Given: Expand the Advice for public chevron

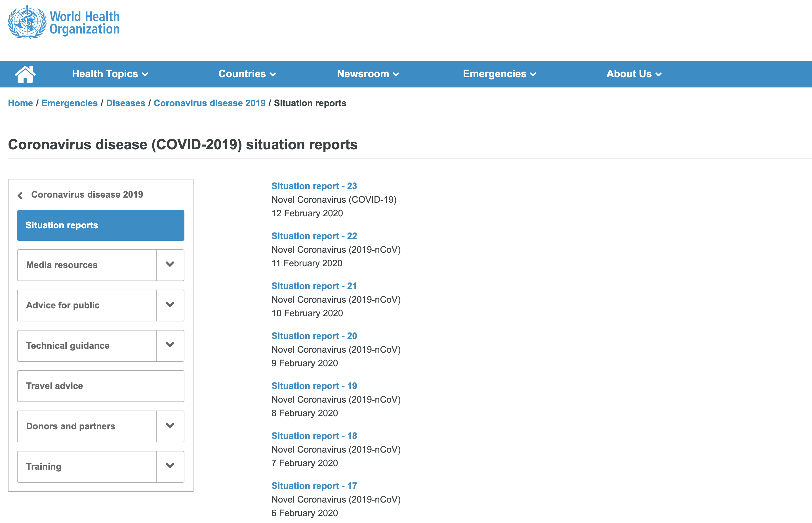Looking at the screenshot, I should [170, 305].
